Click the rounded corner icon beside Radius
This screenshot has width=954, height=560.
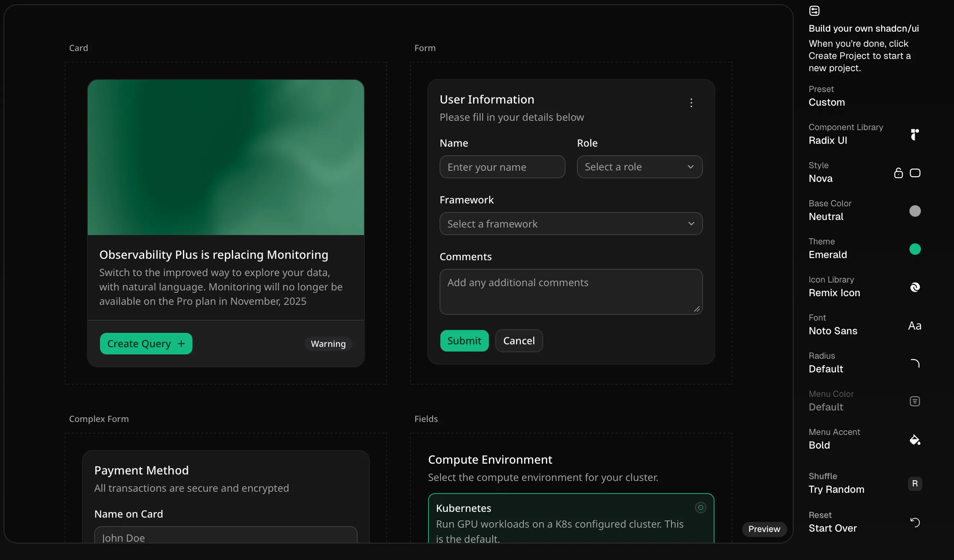tap(916, 363)
